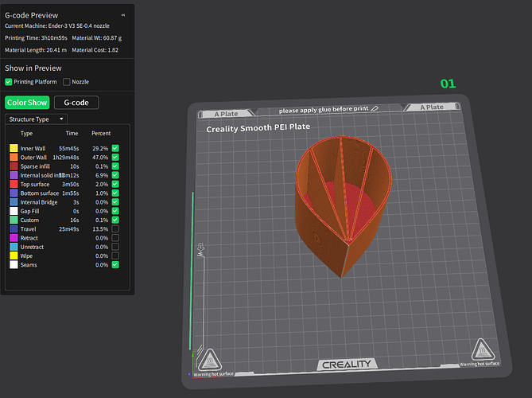Uncheck Gap Fill visibility
The width and height of the screenshot is (532, 398).
115,211
